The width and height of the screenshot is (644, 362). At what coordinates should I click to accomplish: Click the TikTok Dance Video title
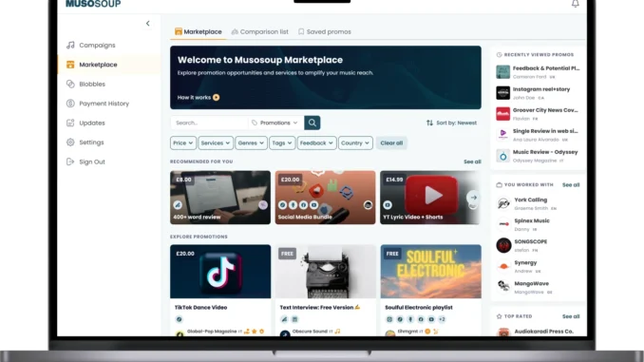tap(200, 307)
